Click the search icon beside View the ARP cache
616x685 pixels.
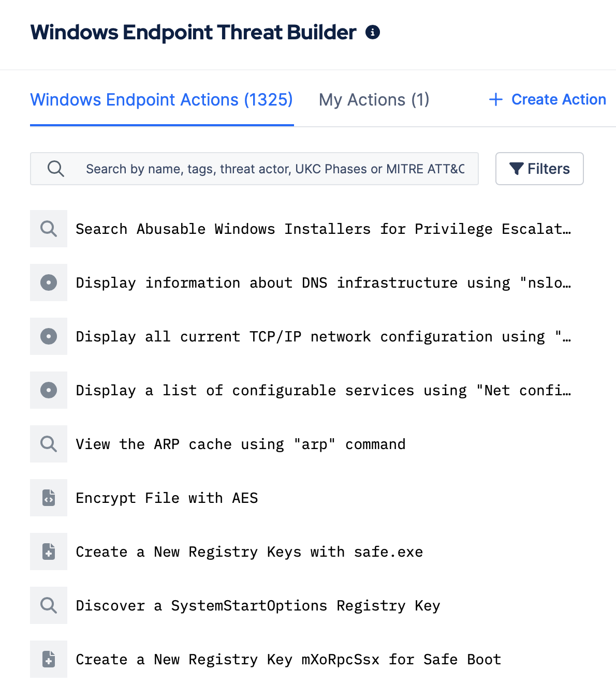[49, 444]
